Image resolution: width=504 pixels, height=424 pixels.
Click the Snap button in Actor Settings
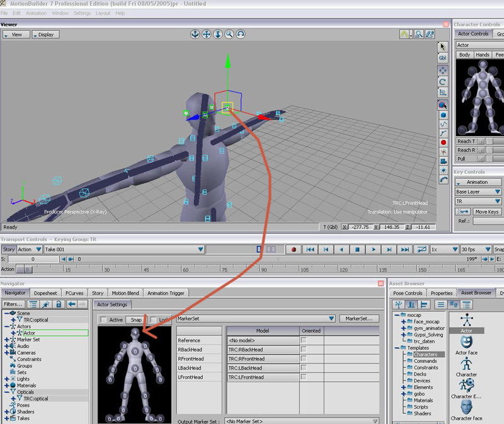click(x=135, y=319)
